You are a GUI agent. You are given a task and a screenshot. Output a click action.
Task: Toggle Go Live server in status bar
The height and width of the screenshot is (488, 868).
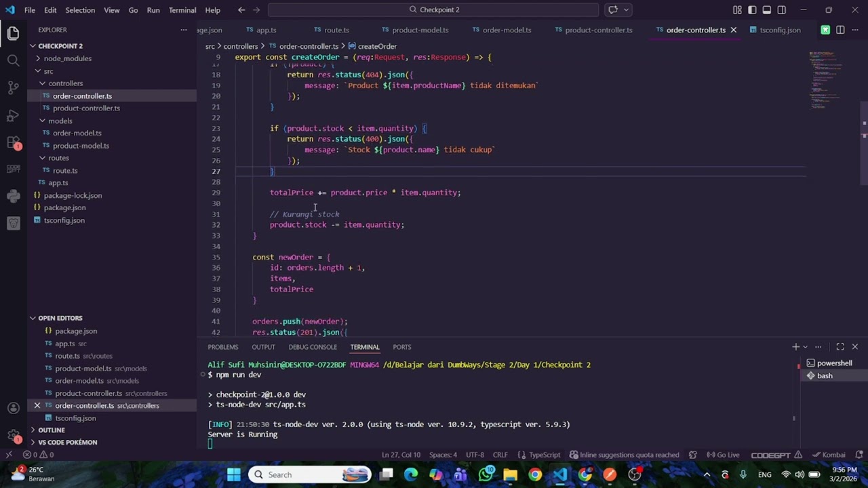pyautogui.click(x=723, y=455)
